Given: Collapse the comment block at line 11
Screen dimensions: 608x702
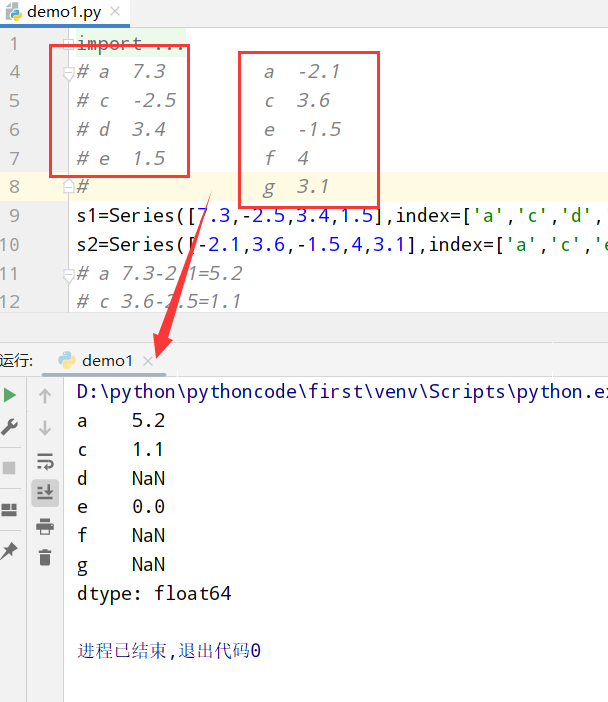Looking at the screenshot, I should pos(68,275).
